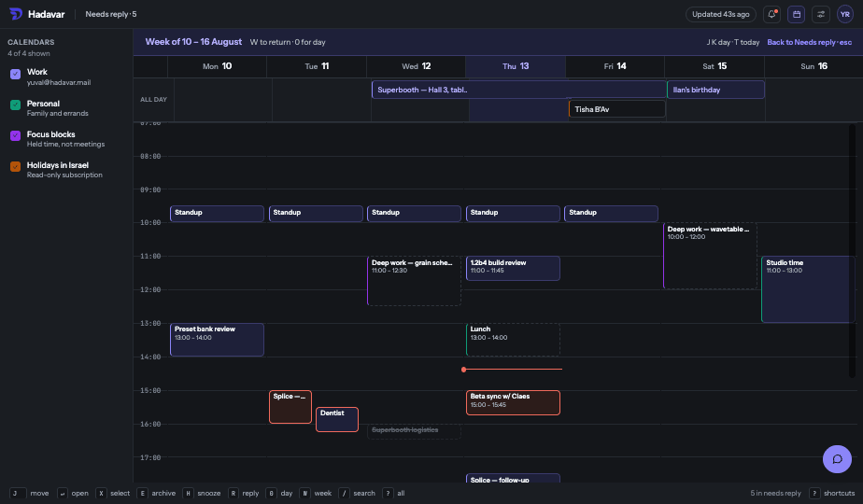Select the Tue 11 day header
Image resolution: width=863 pixels, height=504 pixels.
[317, 66]
